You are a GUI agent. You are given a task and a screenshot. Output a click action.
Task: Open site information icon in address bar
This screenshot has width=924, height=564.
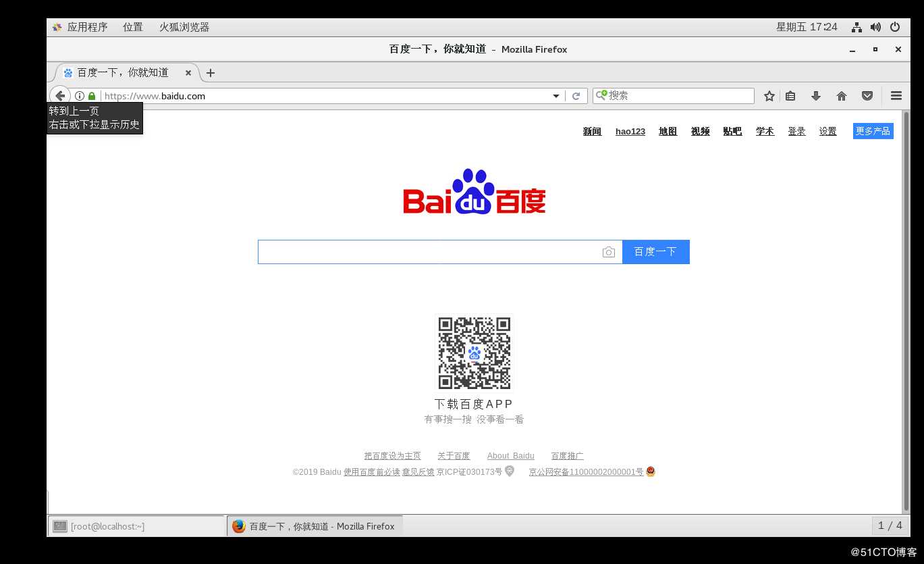[x=80, y=96]
